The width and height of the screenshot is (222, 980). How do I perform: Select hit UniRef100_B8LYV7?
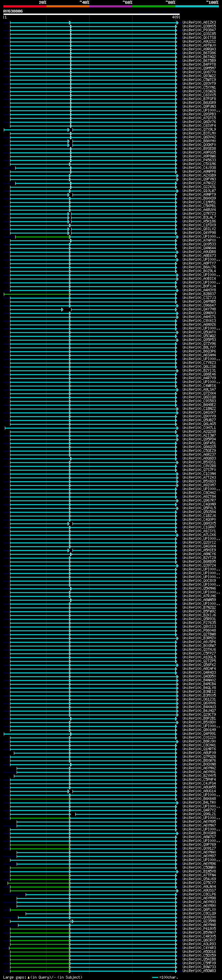click(x=199, y=348)
